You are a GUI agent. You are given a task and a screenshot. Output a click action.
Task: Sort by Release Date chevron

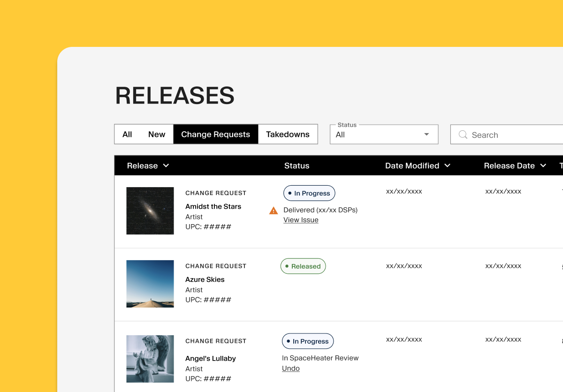[x=543, y=166]
